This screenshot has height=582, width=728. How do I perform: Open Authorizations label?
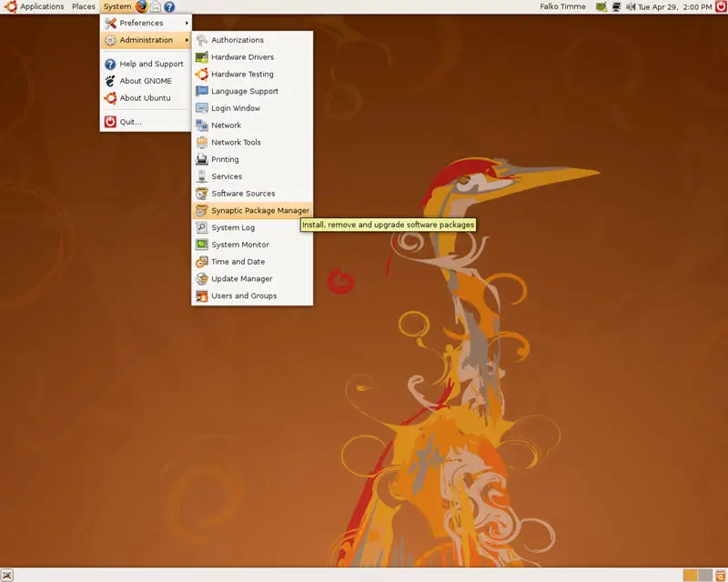[238, 40]
